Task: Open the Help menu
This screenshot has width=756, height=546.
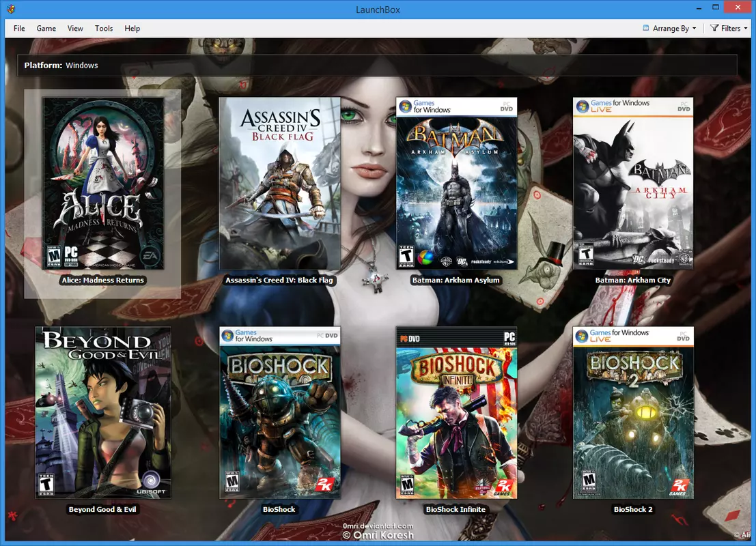Action: [132, 29]
